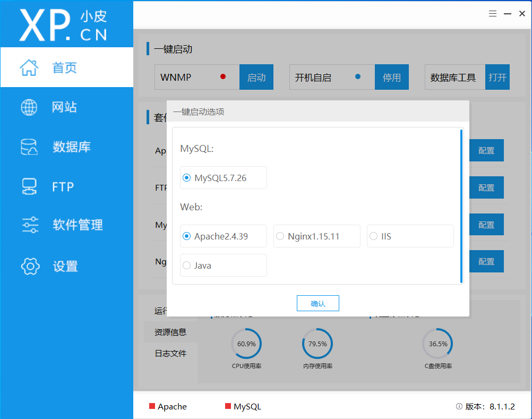Click 配置 button in FTP row

coord(486,187)
